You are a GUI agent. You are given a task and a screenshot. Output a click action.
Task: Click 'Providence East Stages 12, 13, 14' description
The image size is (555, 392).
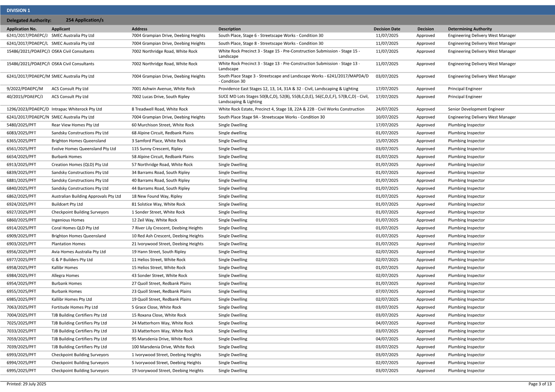[288, 89]
